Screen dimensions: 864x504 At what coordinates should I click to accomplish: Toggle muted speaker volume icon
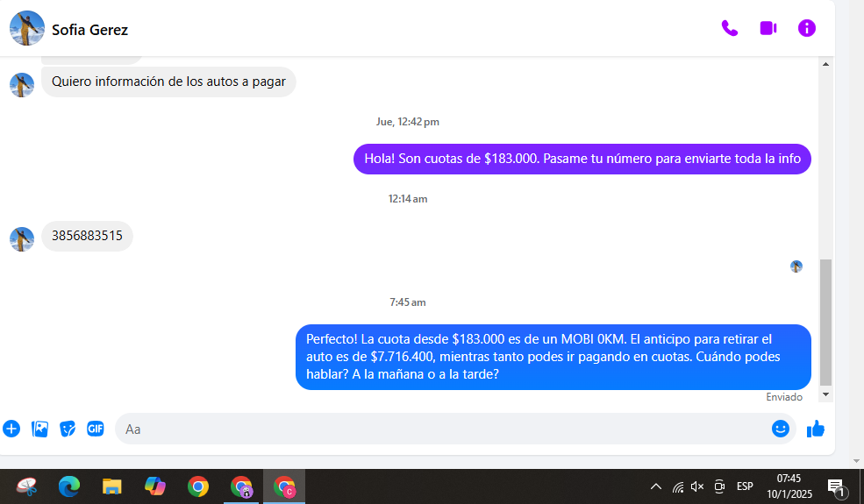pyautogui.click(x=697, y=486)
